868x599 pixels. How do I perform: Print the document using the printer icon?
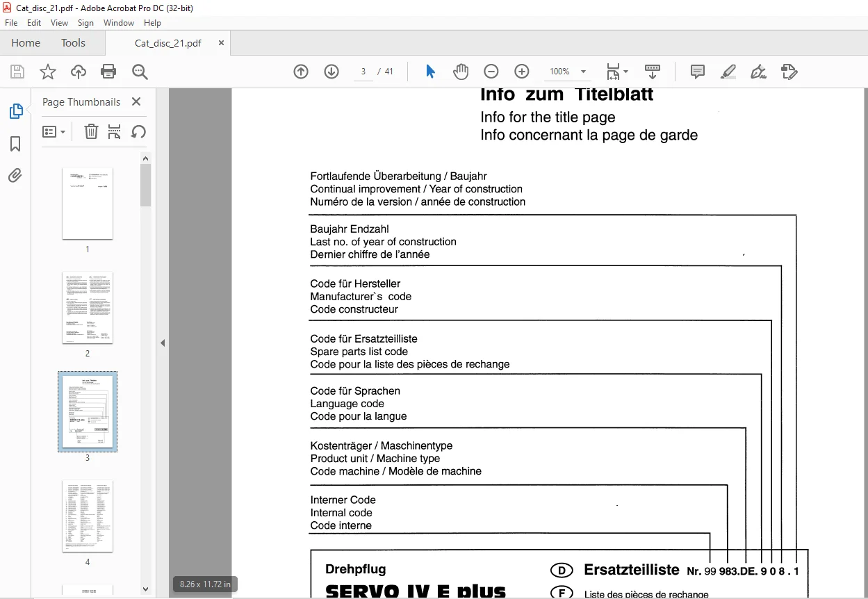108,72
